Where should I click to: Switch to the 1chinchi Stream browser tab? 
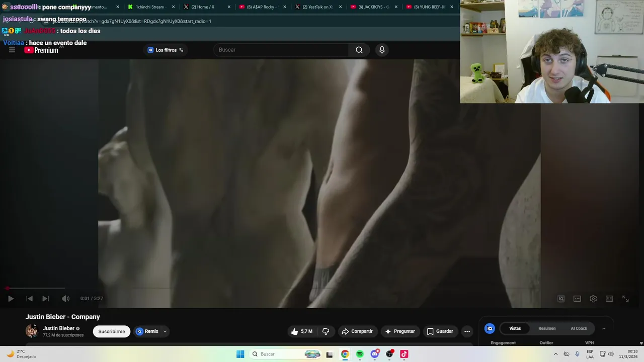[150, 7]
